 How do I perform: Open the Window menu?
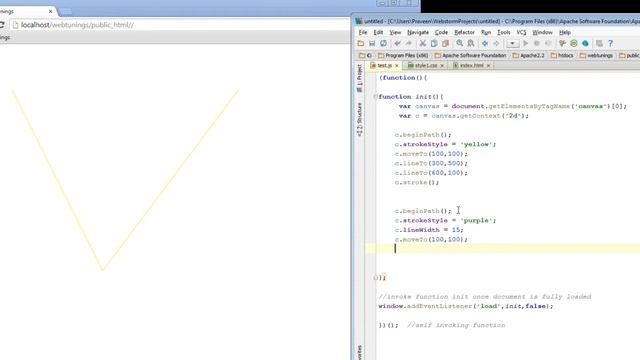coord(542,32)
